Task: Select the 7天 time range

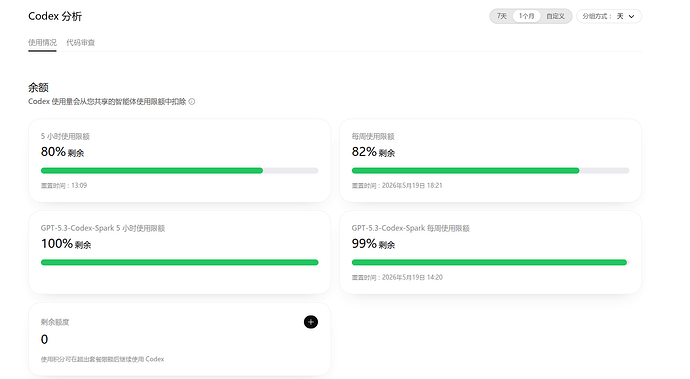Action: click(x=502, y=16)
